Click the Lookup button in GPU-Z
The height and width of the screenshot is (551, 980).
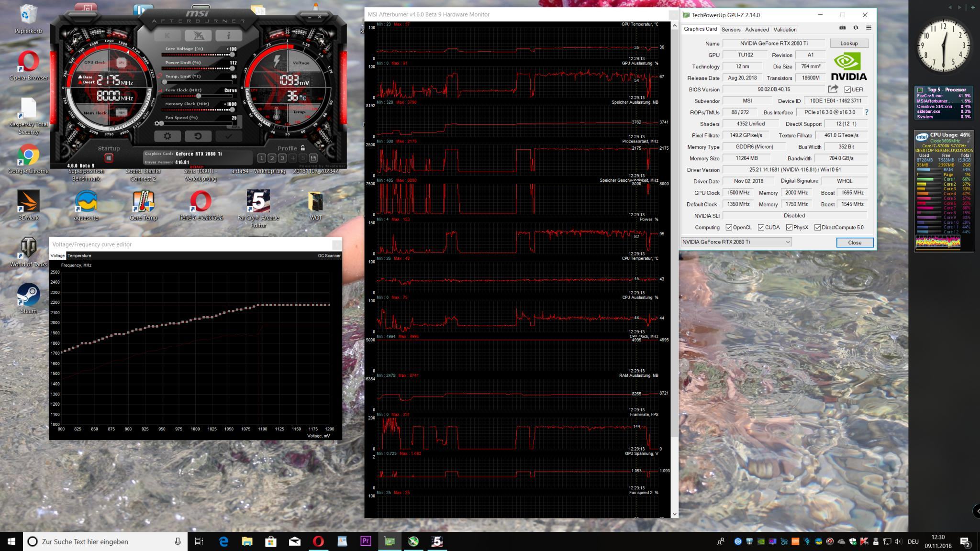(849, 44)
